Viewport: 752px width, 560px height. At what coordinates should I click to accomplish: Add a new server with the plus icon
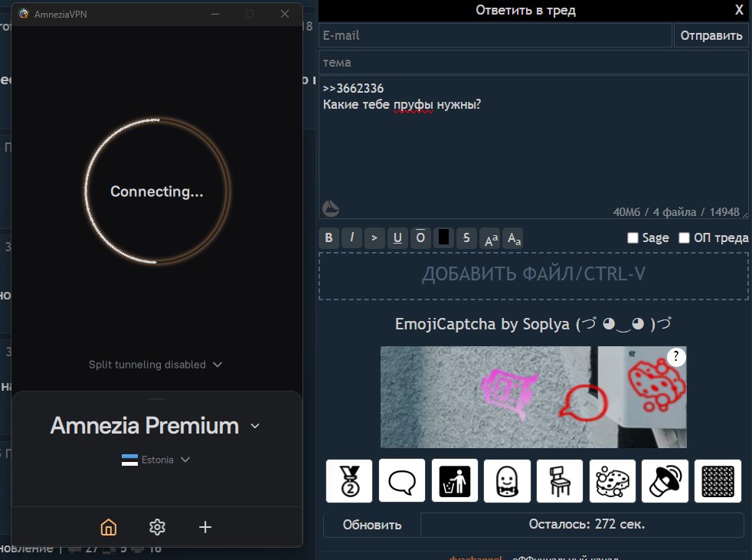[x=205, y=527]
